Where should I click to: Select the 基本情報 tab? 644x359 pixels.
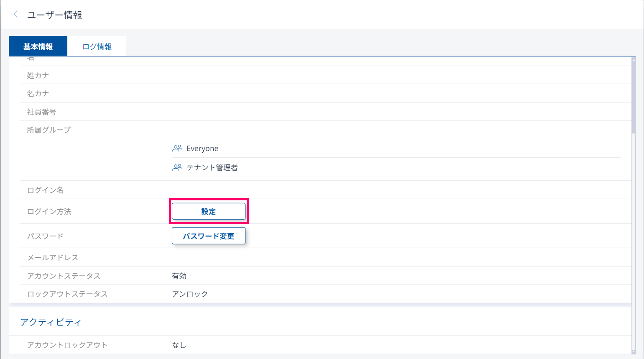[x=38, y=47]
